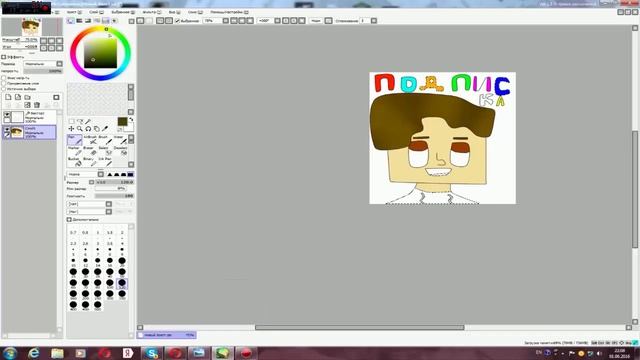Create a new linework layer
Viewport: 640px width, 360px height.
pos(18,97)
